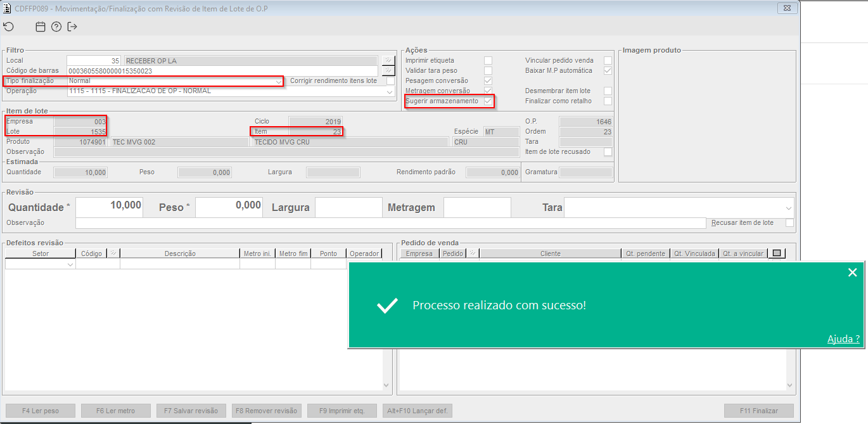The image size is (868, 424).
Task: Toggle Vincular pedido venda checkbox
Action: 608,61
